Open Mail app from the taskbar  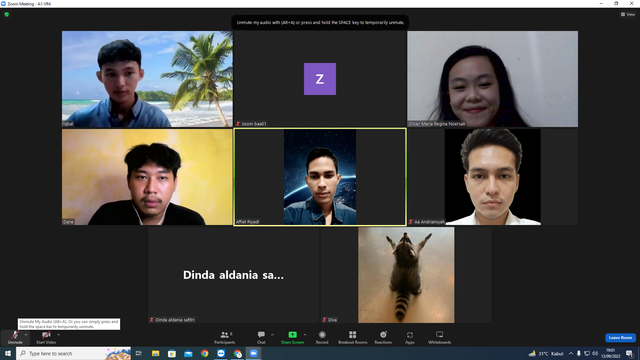(x=188, y=353)
